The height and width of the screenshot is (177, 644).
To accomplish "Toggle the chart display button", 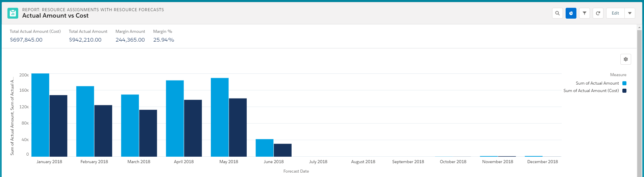I will pos(571,13).
